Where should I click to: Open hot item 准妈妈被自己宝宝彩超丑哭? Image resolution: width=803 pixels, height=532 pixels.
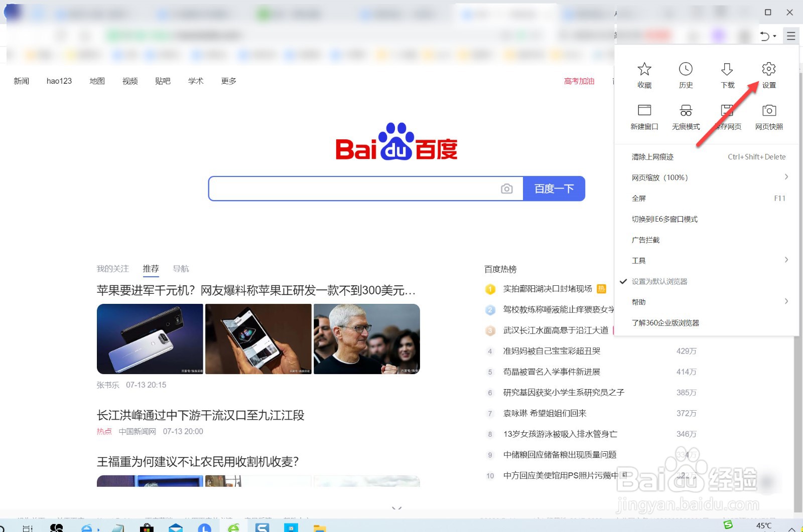pos(552,351)
